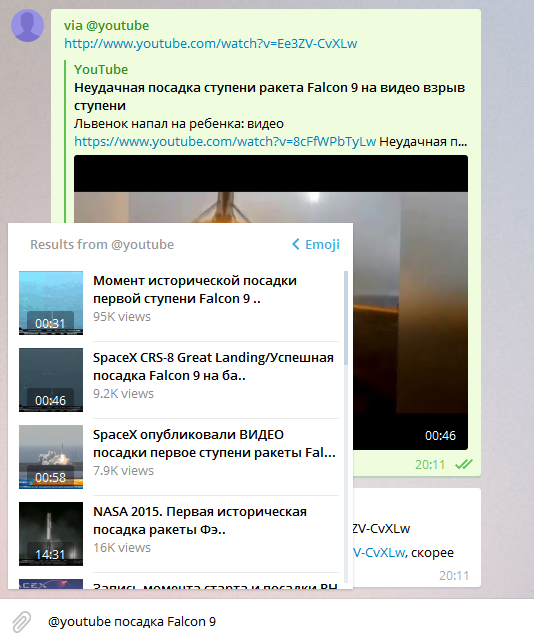Click the '95K views' label
This screenshot has height=640, width=534.
(122, 316)
